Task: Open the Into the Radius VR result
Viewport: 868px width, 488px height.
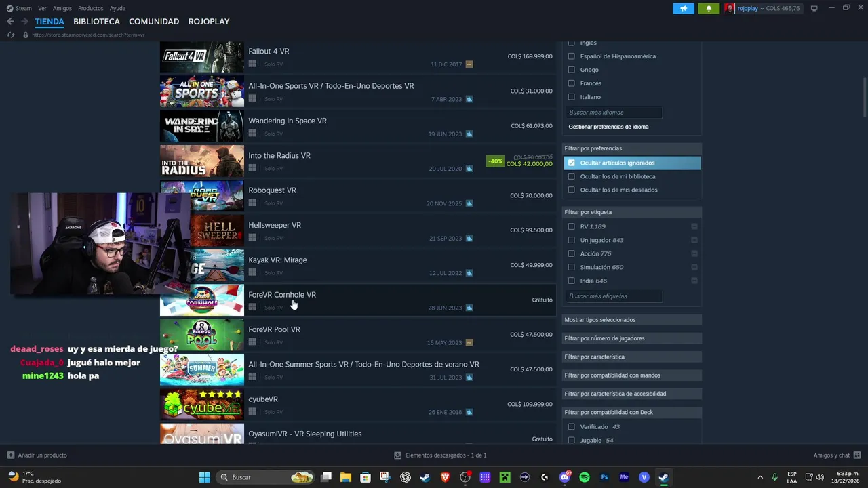Action: (x=357, y=161)
